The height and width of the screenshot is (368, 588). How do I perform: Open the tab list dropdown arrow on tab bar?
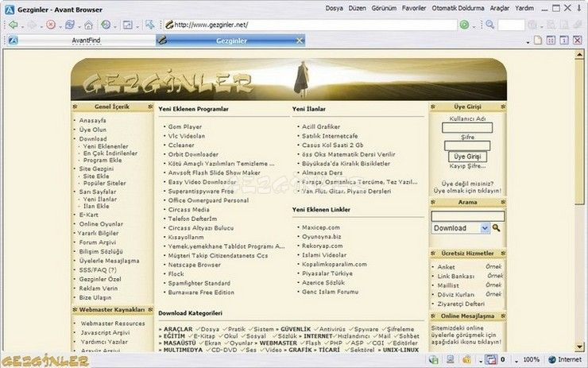pos(528,42)
